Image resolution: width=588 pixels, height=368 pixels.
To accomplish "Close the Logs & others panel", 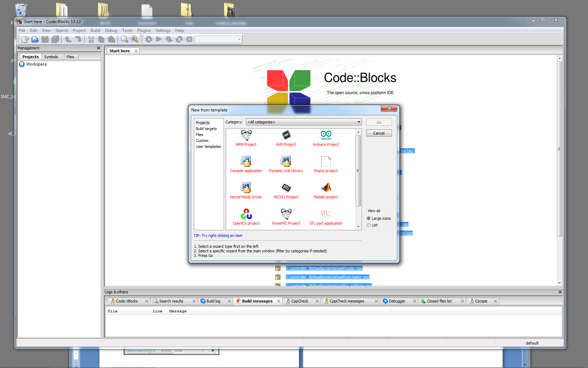I will [x=560, y=292].
